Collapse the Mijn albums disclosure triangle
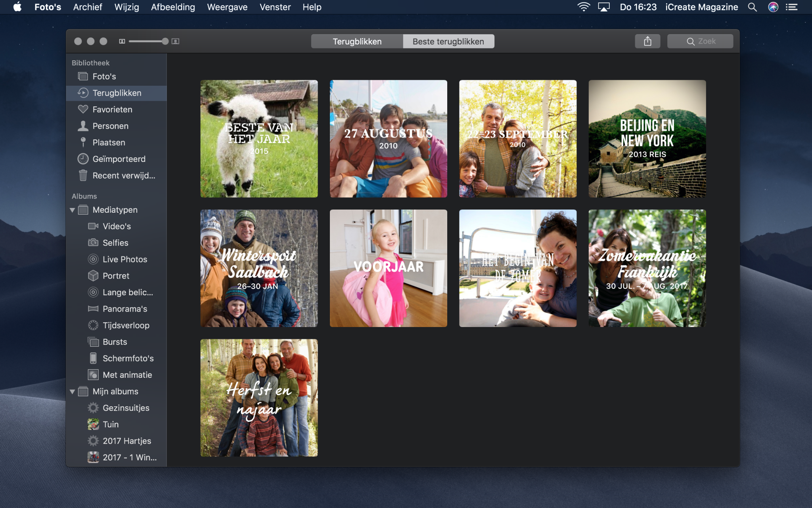Viewport: 812px width, 508px height. click(x=73, y=392)
